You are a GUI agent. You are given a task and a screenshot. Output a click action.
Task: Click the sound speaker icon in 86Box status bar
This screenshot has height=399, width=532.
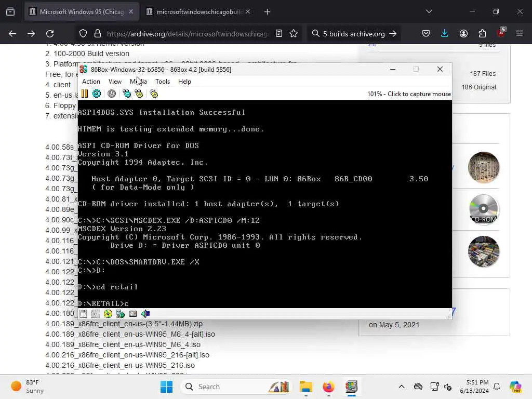click(145, 314)
